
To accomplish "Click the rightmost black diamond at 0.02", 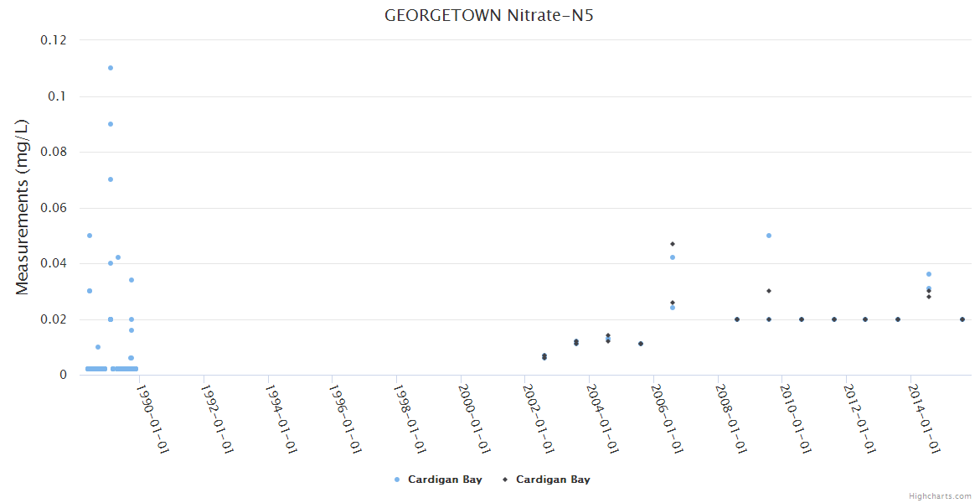I will click(x=962, y=319).
